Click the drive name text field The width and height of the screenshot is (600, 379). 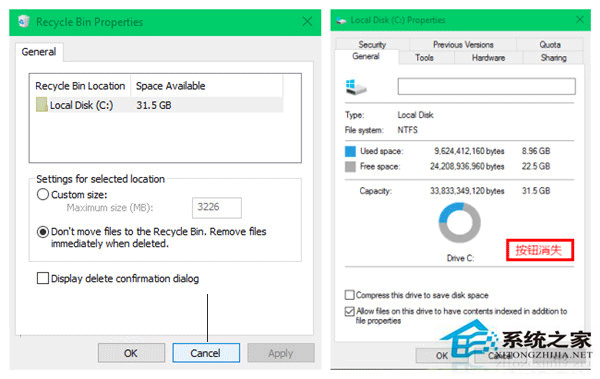pos(486,86)
